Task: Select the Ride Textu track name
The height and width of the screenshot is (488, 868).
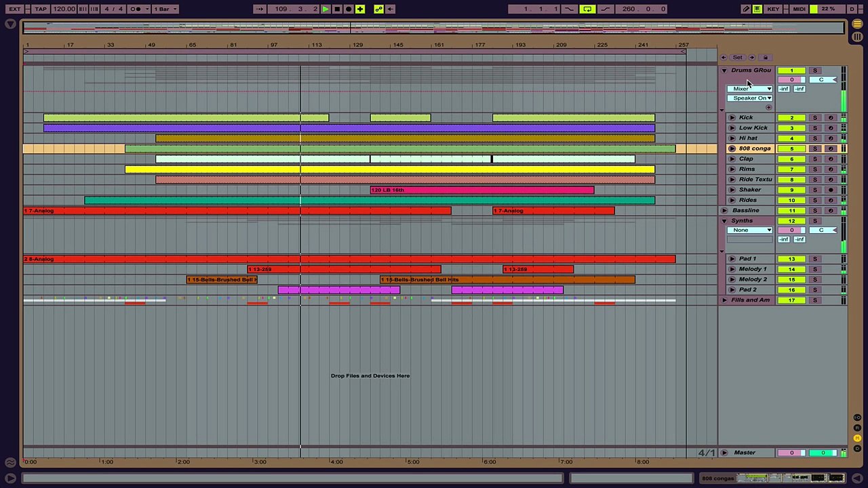Action: click(755, 180)
